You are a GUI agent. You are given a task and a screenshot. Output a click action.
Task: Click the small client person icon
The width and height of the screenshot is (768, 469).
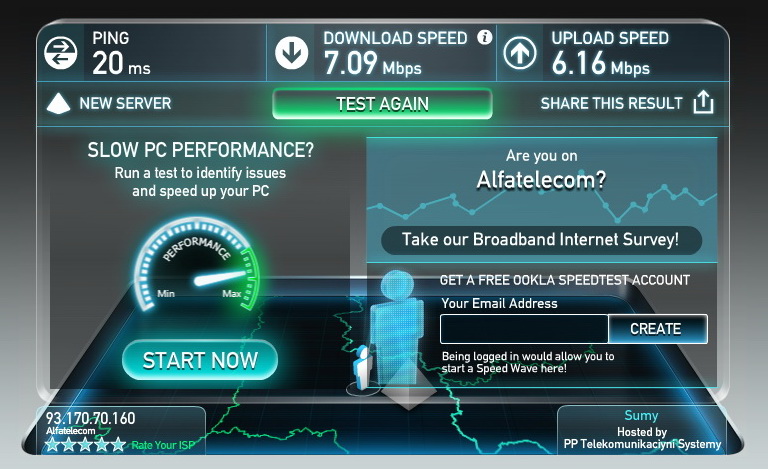click(363, 367)
